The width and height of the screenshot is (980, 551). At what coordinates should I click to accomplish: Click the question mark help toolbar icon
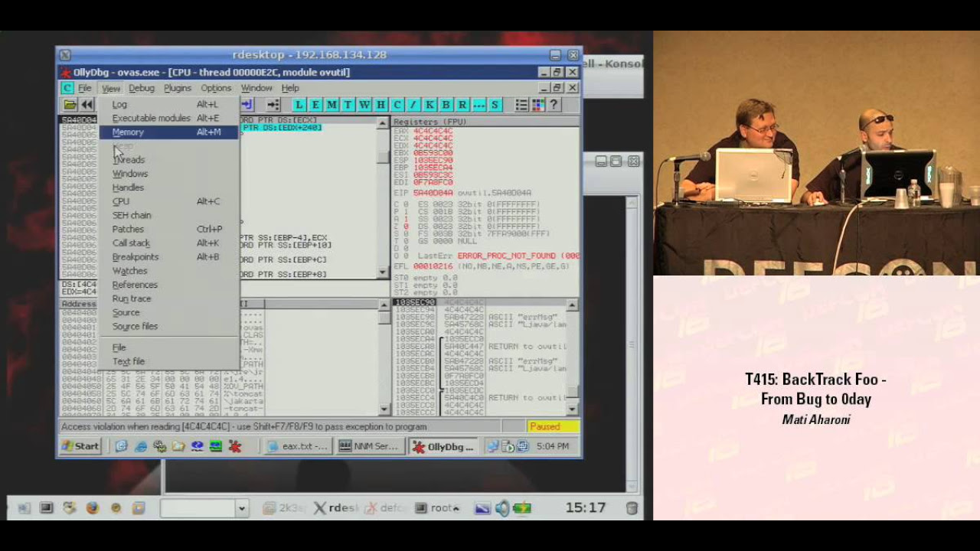coord(554,105)
